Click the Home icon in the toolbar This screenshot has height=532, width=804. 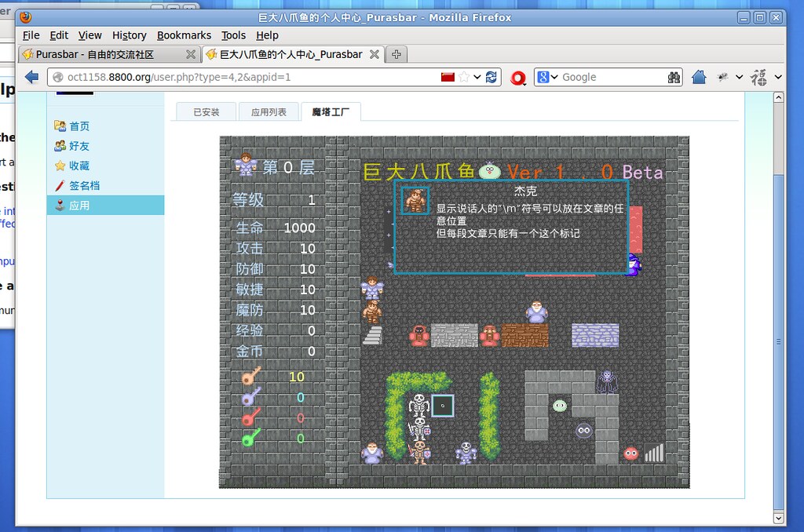tap(699, 77)
